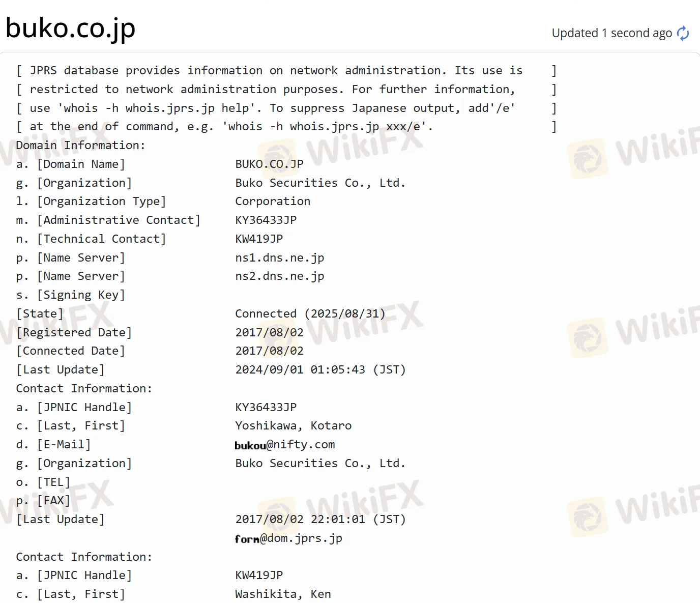Select JPNIC Handle value KY36433JP
This screenshot has width=700, height=603.
pyautogui.click(x=266, y=407)
